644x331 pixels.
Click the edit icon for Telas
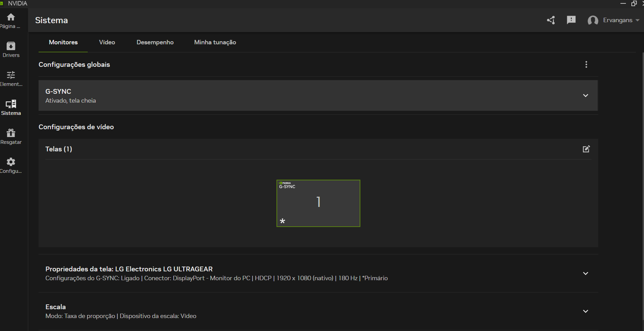(x=586, y=149)
